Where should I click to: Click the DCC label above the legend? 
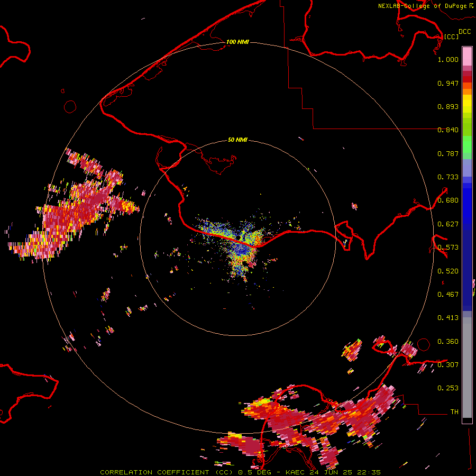pyautogui.click(x=465, y=32)
